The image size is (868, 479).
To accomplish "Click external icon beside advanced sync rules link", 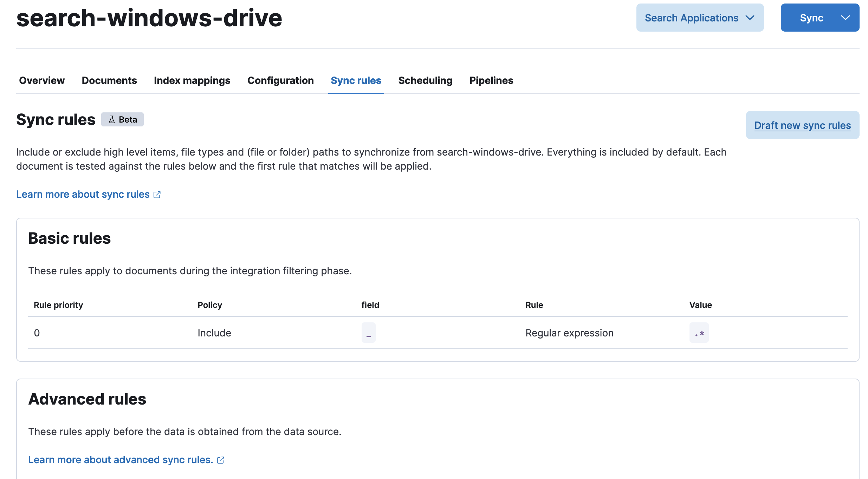I will 221,460.
